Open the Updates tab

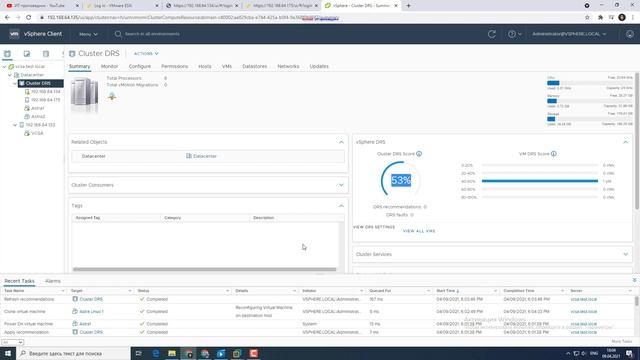pyautogui.click(x=319, y=66)
